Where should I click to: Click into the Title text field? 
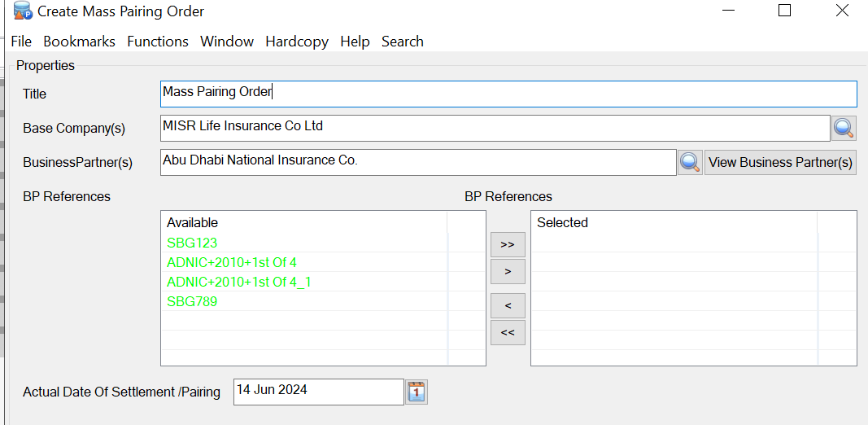pos(508,94)
